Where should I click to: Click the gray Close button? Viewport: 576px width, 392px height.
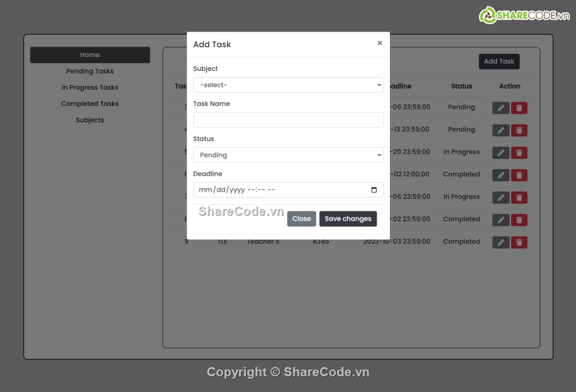coord(301,219)
